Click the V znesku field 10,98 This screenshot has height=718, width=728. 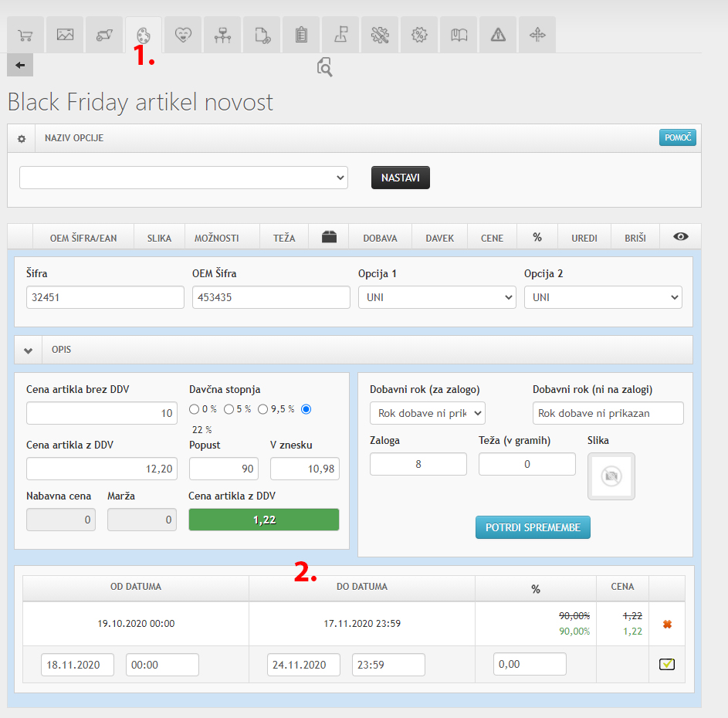click(x=305, y=469)
